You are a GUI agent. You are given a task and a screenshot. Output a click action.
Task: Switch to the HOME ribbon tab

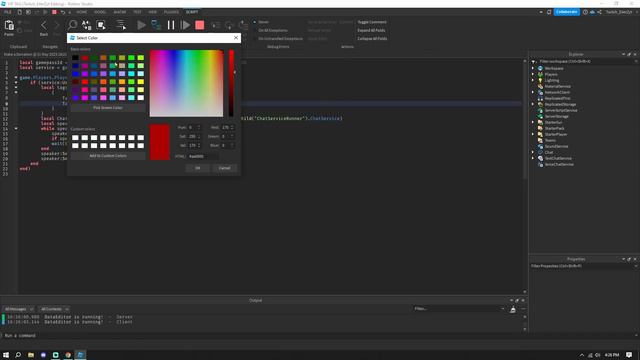(x=82, y=12)
